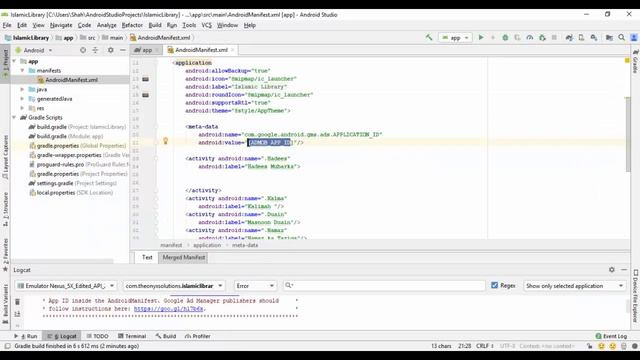Open Show only selected application dropdown
The height and width of the screenshot is (360, 640).
coord(574,286)
